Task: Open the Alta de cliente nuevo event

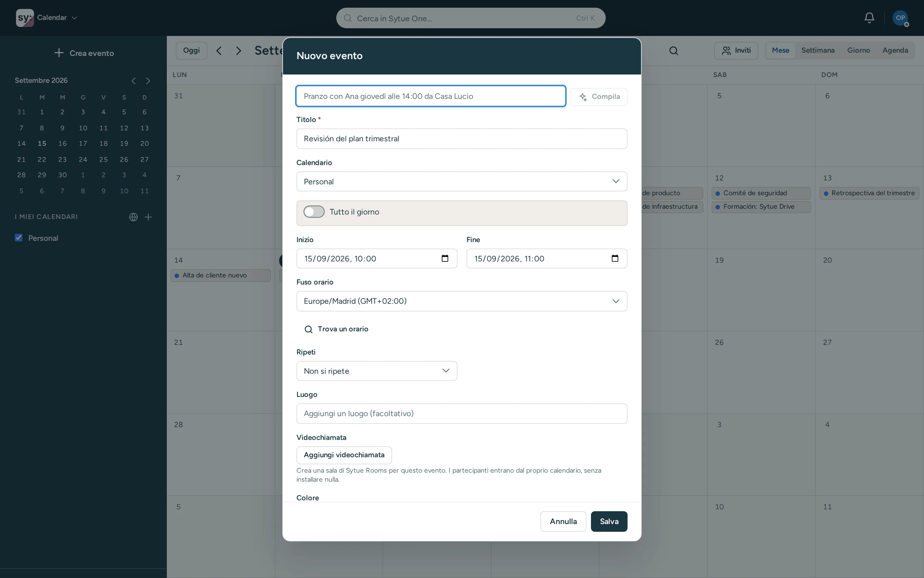Action: click(x=221, y=275)
